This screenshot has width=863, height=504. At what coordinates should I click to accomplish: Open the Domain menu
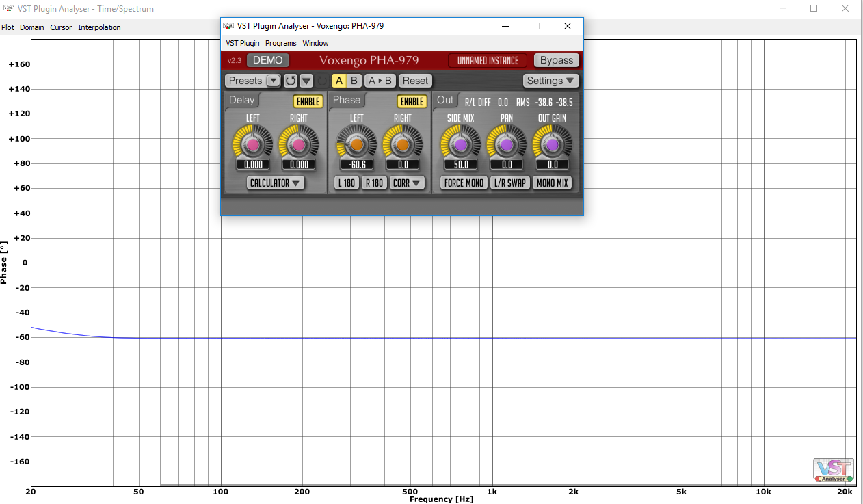coord(32,27)
